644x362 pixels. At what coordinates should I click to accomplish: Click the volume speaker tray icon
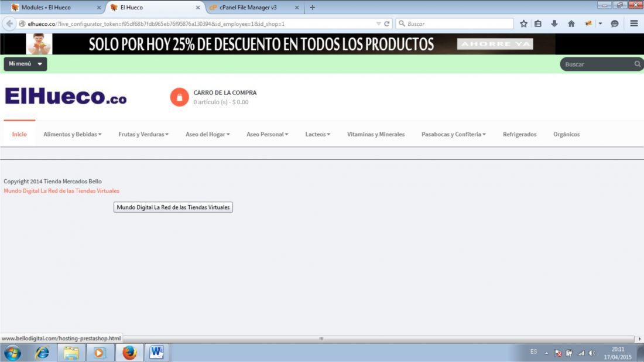tap(592, 353)
